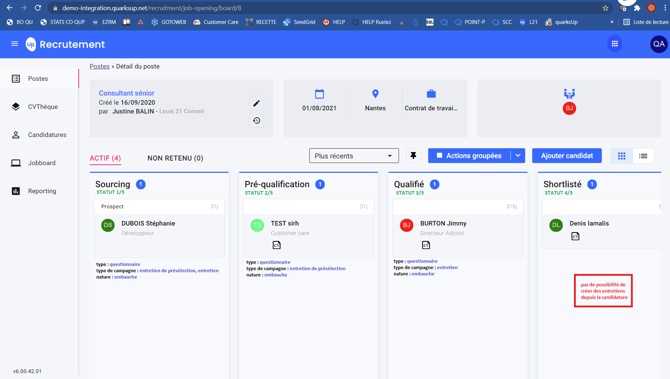
Task: Open the apps grid launcher
Action: (x=614, y=44)
